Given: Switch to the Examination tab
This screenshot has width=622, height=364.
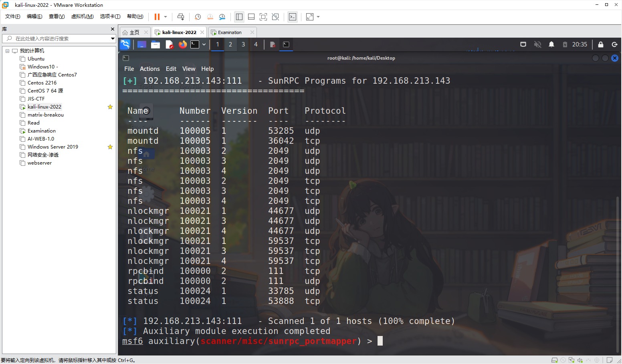Looking at the screenshot, I should point(230,32).
